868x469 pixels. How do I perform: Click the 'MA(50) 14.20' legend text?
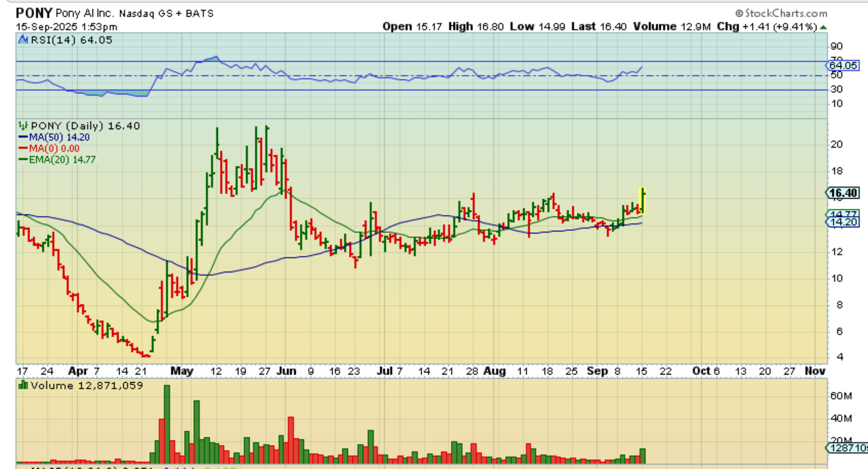pos(59,137)
